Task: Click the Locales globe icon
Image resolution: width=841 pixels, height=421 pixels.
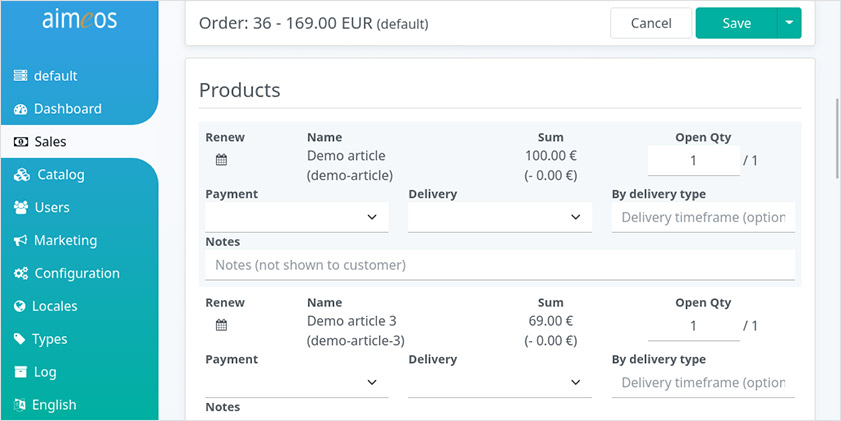Action: pyautogui.click(x=20, y=306)
